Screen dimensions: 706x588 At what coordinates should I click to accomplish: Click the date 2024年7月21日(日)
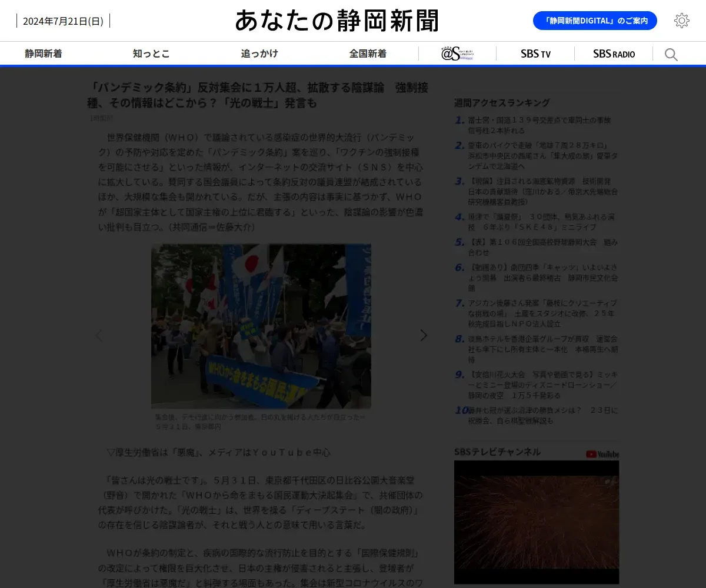(x=63, y=21)
